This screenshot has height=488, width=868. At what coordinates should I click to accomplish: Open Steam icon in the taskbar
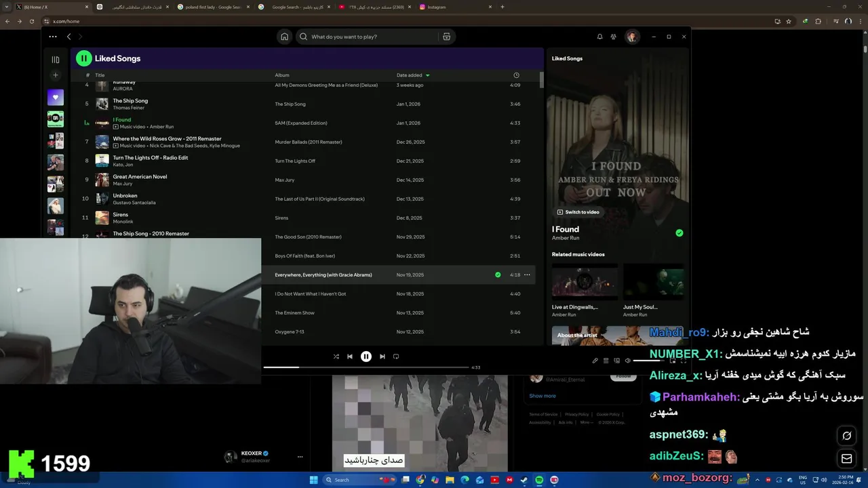[x=524, y=480]
